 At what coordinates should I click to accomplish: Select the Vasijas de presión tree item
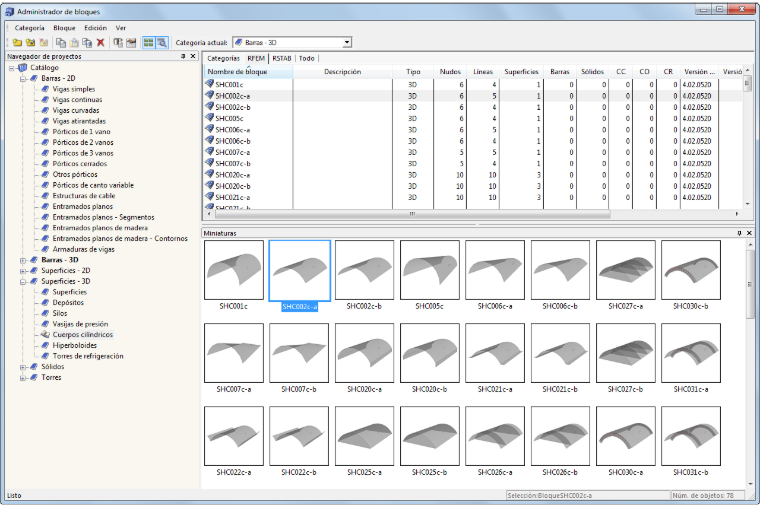[80, 324]
